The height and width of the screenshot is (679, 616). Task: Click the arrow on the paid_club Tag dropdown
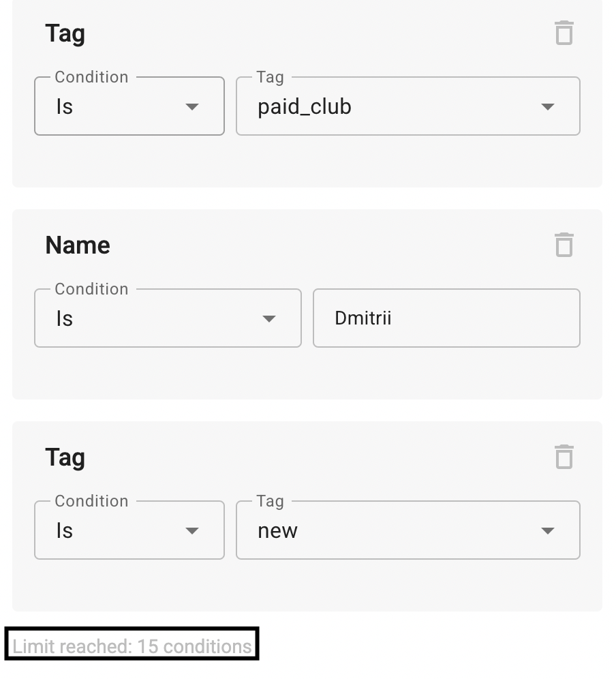coord(547,107)
